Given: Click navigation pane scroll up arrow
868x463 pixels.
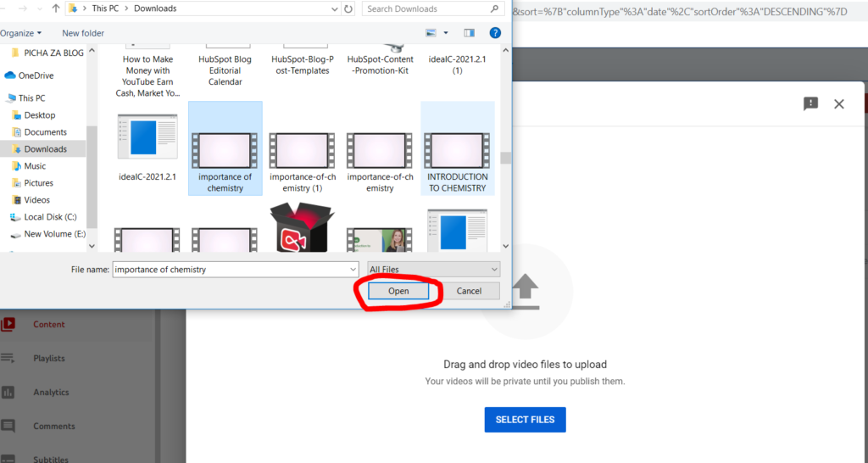Looking at the screenshot, I should coord(92,50).
